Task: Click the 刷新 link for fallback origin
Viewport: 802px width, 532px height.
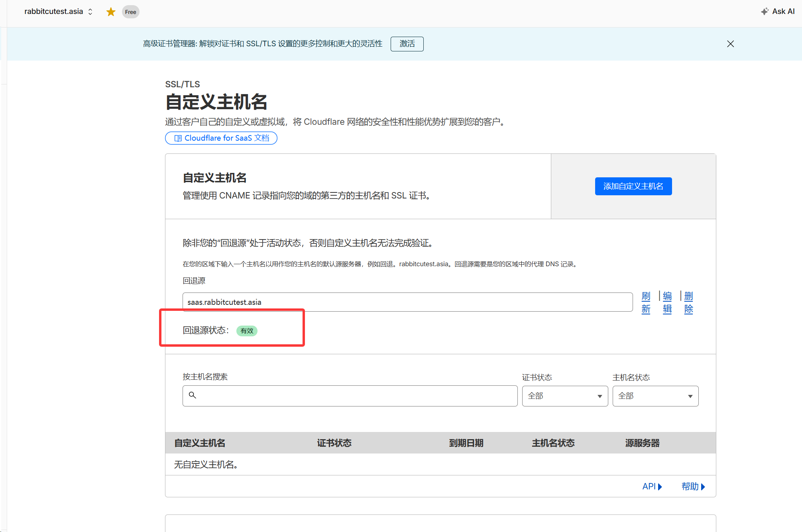Action: pyautogui.click(x=646, y=302)
